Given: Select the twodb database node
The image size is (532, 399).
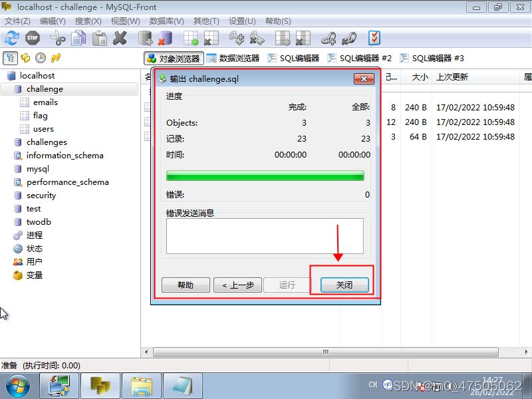Looking at the screenshot, I should (39, 222).
